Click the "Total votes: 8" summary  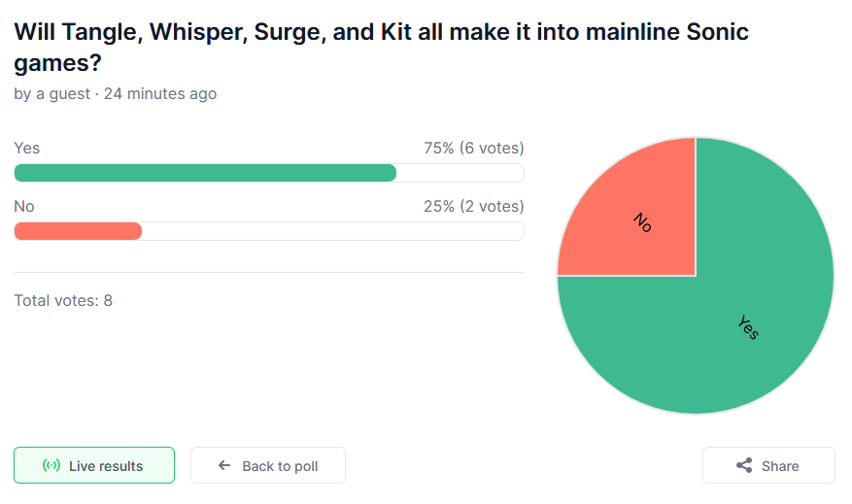[63, 300]
